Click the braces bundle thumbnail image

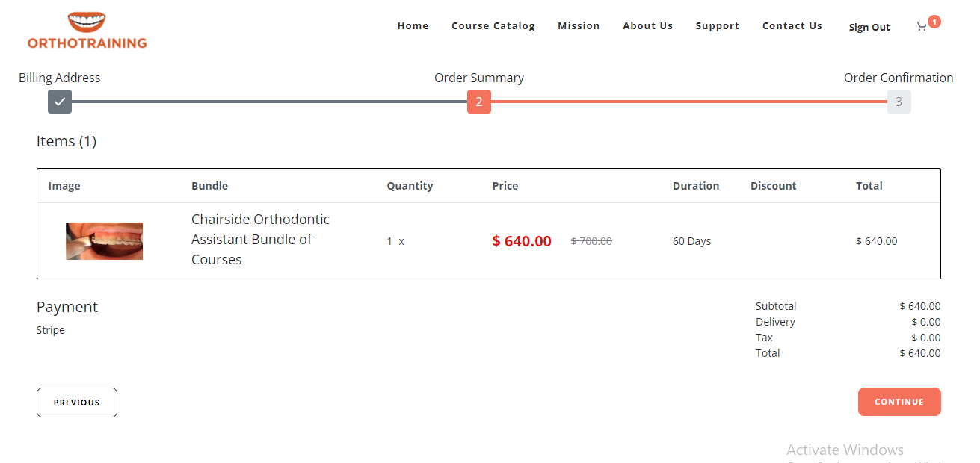(104, 241)
